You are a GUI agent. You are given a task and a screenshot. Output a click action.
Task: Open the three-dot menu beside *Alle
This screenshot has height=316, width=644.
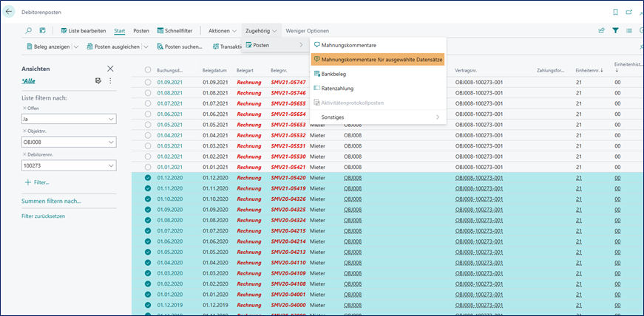(x=110, y=80)
